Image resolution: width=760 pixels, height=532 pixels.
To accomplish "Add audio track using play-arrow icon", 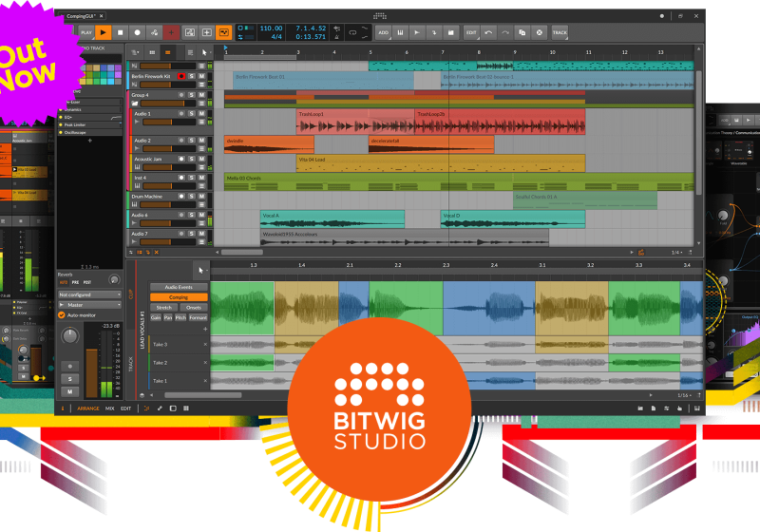I will [417, 32].
